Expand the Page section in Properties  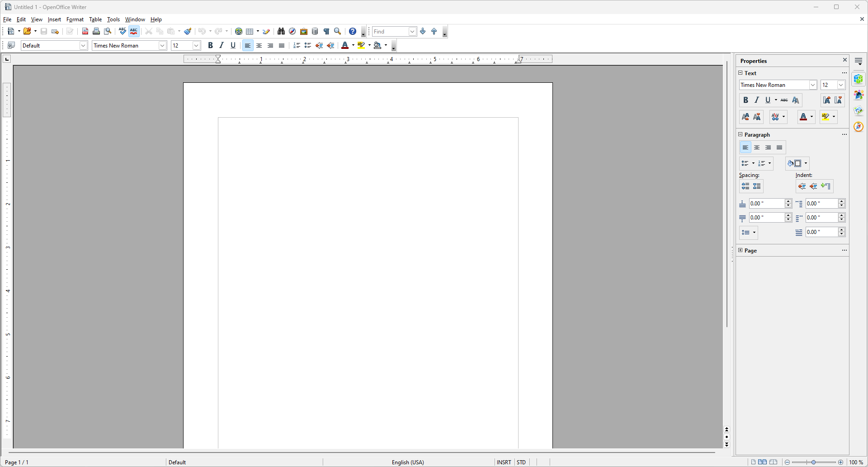(740, 250)
